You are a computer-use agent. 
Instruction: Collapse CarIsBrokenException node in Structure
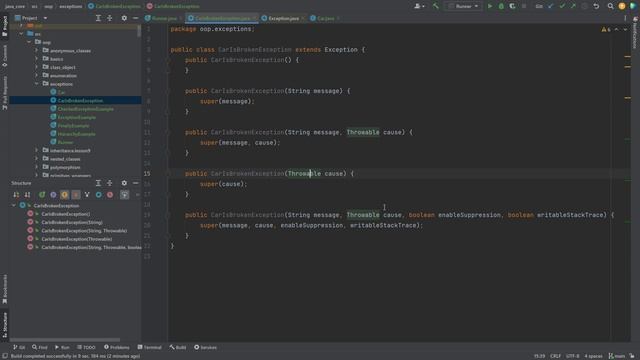click(x=14, y=206)
